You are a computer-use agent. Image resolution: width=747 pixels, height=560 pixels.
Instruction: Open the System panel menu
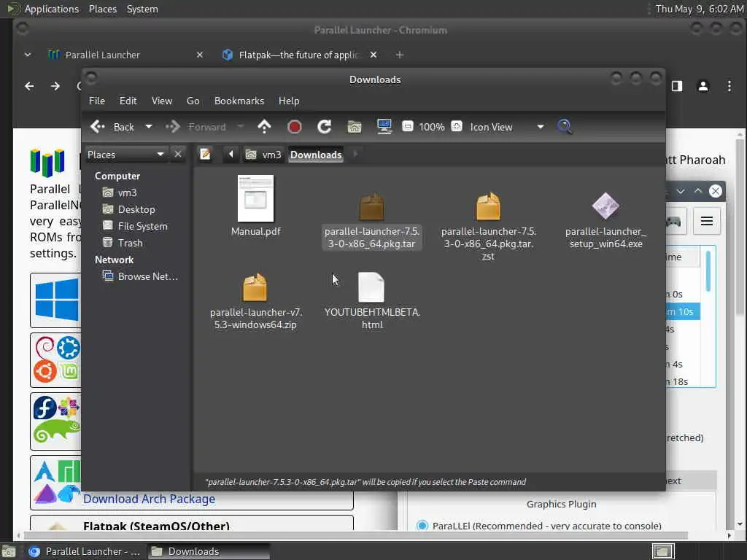(x=142, y=9)
